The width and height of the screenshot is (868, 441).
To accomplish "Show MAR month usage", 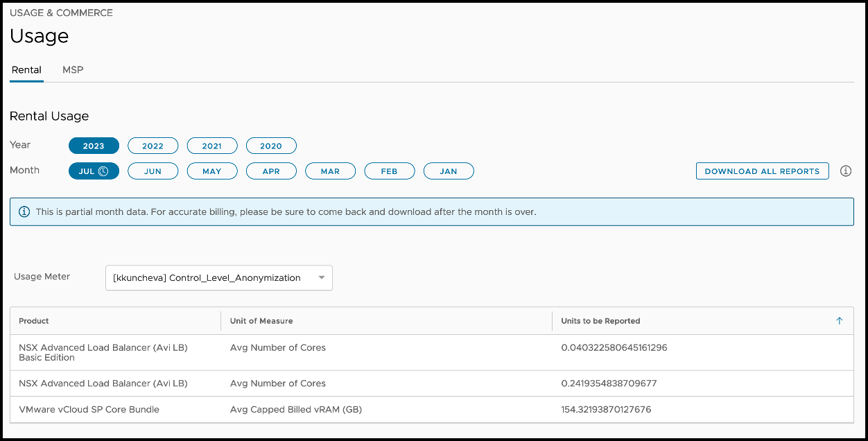I will (x=330, y=171).
